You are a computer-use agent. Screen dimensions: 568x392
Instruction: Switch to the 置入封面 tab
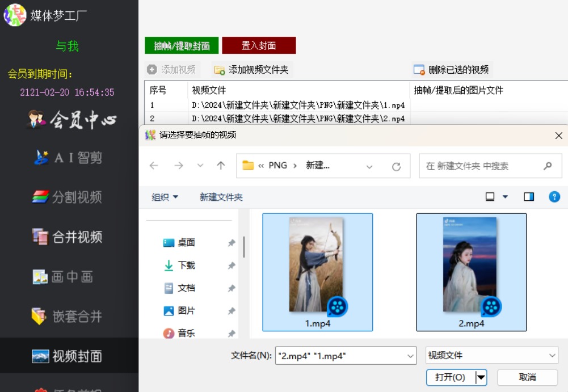[x=259, y=45]
